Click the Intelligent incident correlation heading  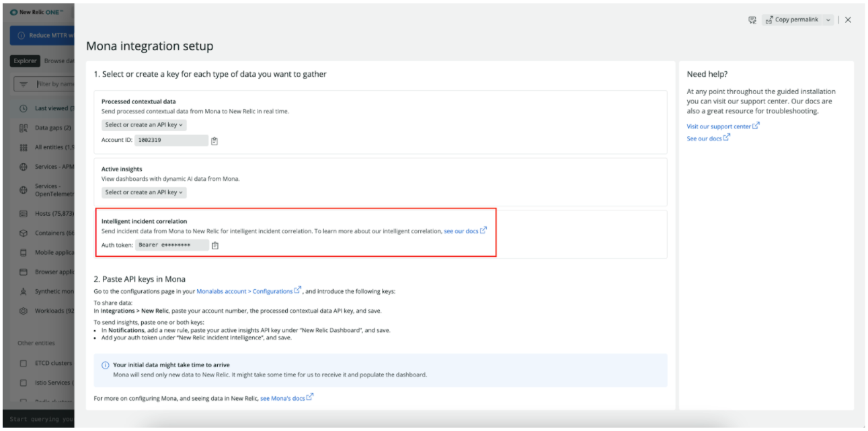144,221
